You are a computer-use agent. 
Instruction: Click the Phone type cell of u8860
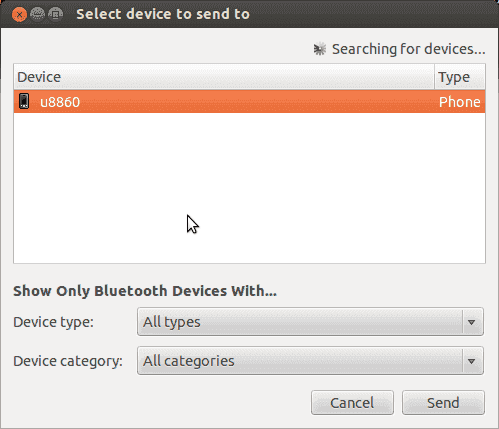pyautogui.click(x=459, y=102)
